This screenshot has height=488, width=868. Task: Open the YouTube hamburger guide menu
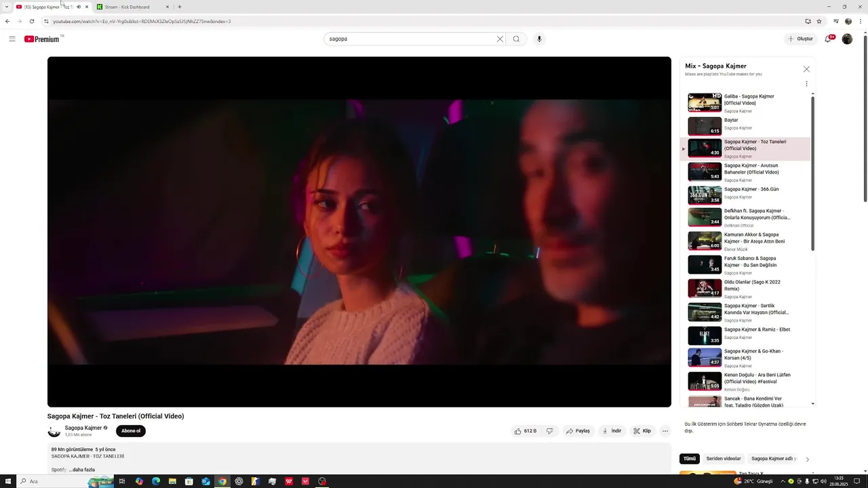click(12, 39)
